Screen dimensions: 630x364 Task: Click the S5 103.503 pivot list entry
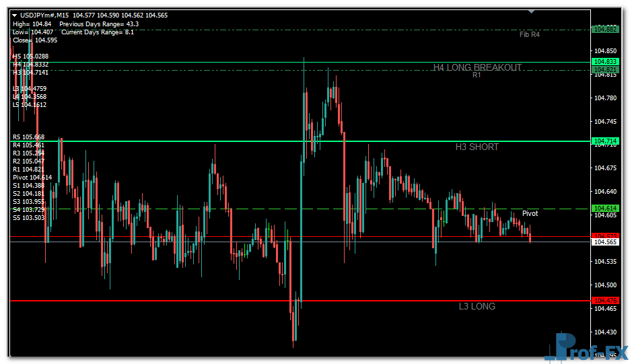tap(28, 217)
